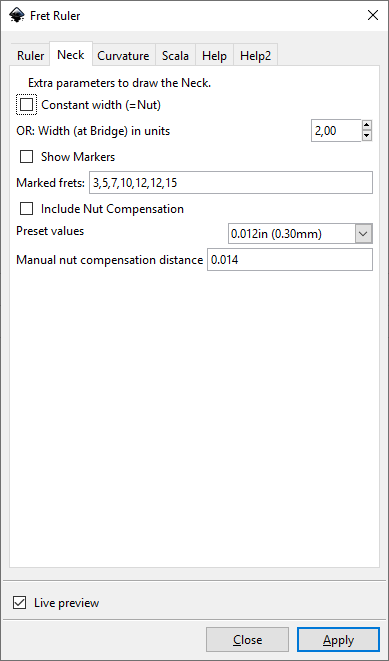Select the Help2 tab
The image size is (389, 661).
[255, 56]
